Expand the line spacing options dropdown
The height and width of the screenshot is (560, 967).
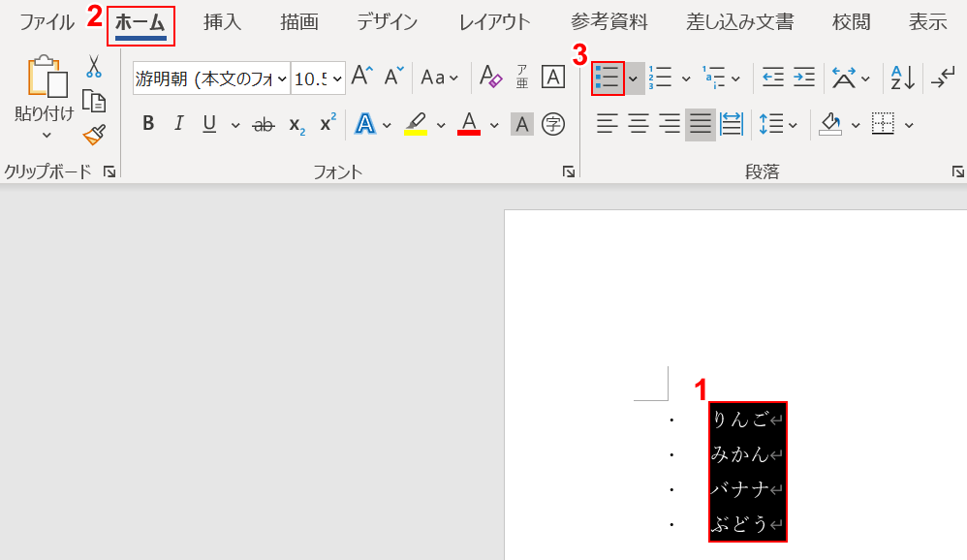pos(794,124)
